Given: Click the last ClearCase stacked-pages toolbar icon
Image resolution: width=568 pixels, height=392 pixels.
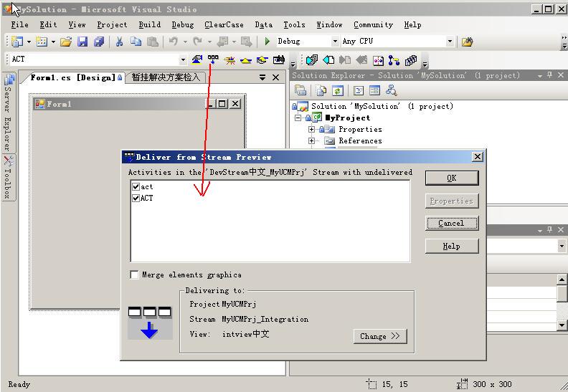Looking at the screenshot, I should tap(411, 60).
